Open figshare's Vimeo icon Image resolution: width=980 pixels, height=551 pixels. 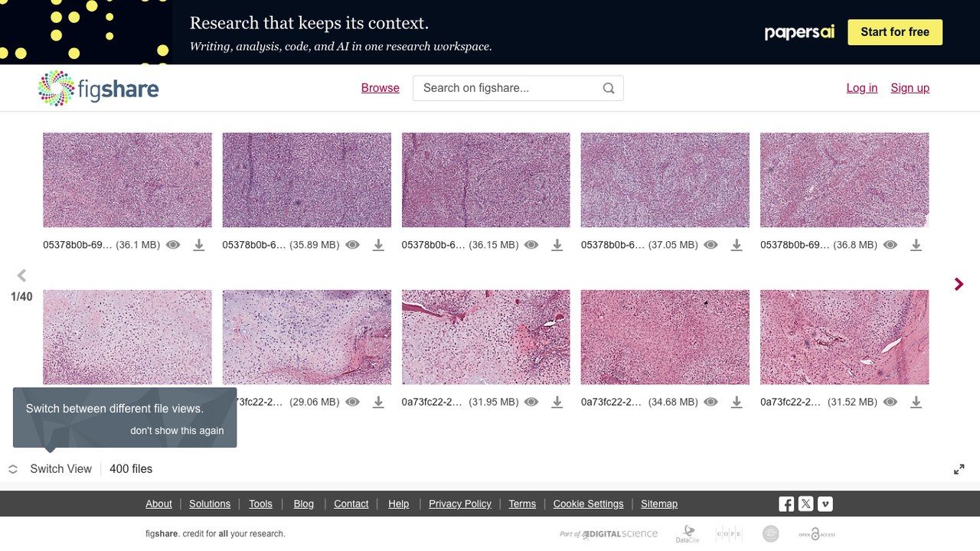(825, 504)
